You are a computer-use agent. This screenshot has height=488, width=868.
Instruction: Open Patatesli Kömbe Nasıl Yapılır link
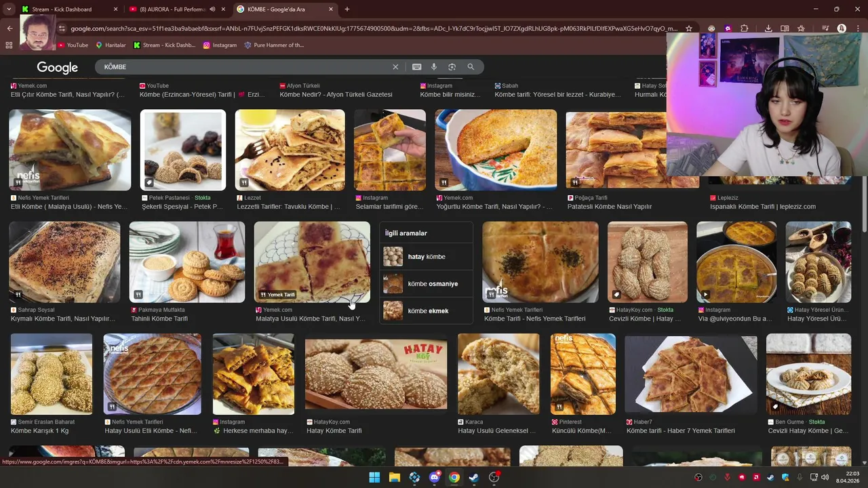click(x=610, y=207)
